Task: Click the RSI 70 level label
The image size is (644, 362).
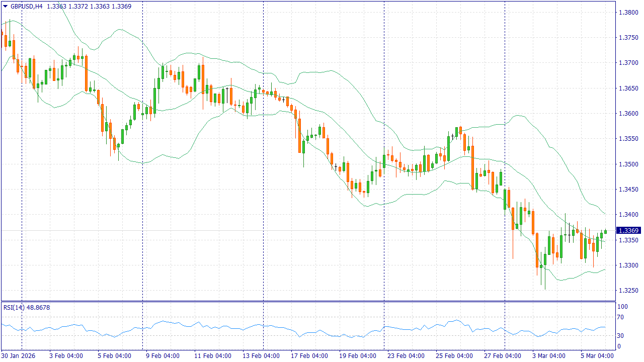Action: 621,317
